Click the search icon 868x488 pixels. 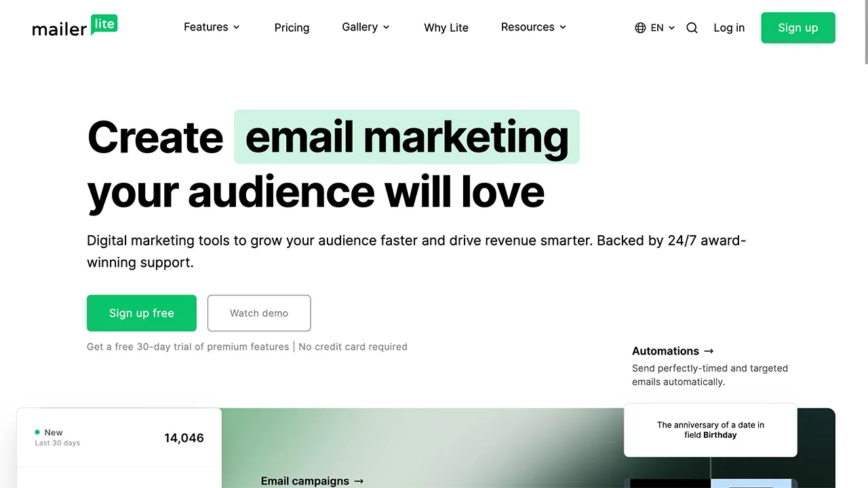click(x=692, y=28)
